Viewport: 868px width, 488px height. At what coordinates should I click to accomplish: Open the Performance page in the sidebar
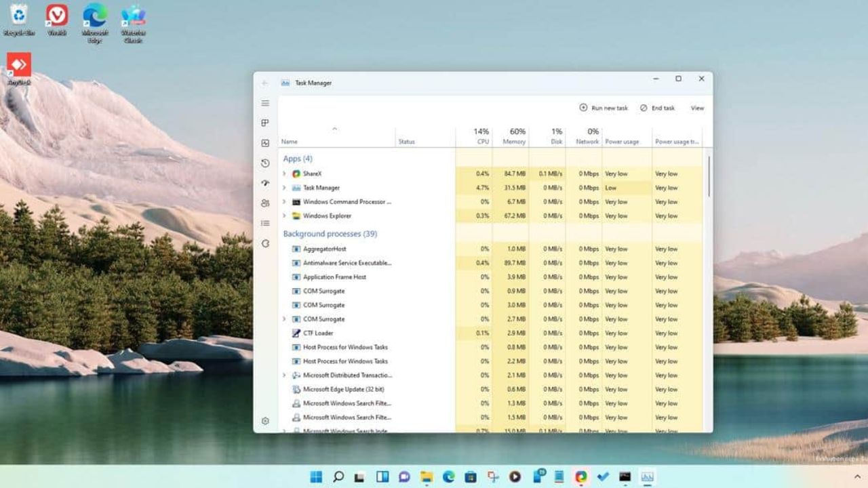click(x=265, y=143)
